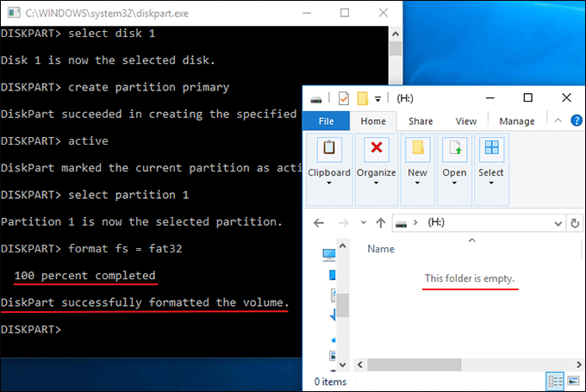Click the Open icon in the ribbon
Image resolution: width=586 pixels, height=392 pixels.
tap(454, 149)
